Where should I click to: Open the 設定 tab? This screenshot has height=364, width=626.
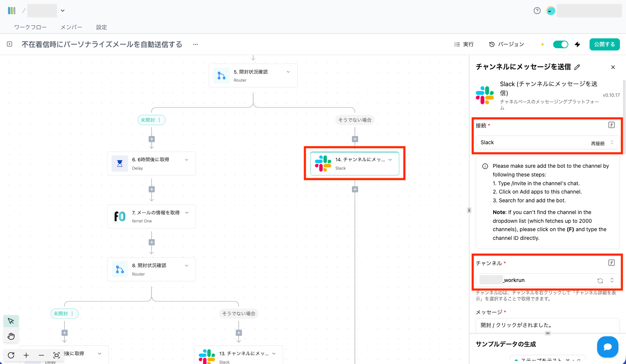pyautogui.click(x=101, y=27)
